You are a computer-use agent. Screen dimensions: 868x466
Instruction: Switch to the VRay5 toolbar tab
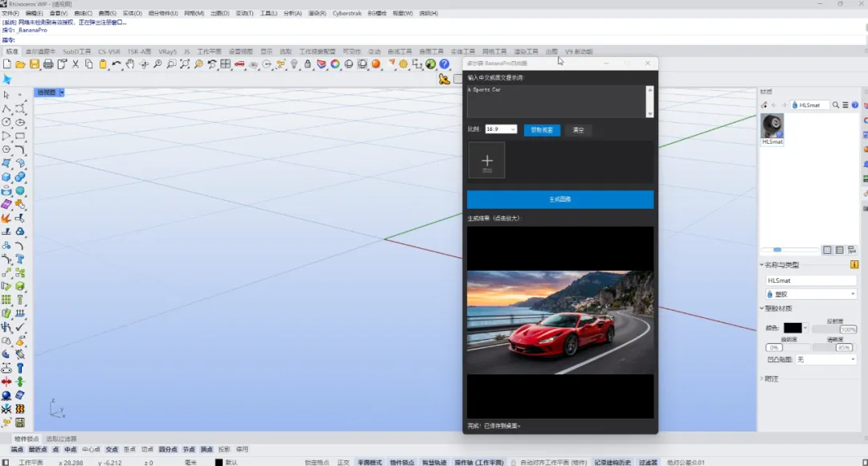167,51
